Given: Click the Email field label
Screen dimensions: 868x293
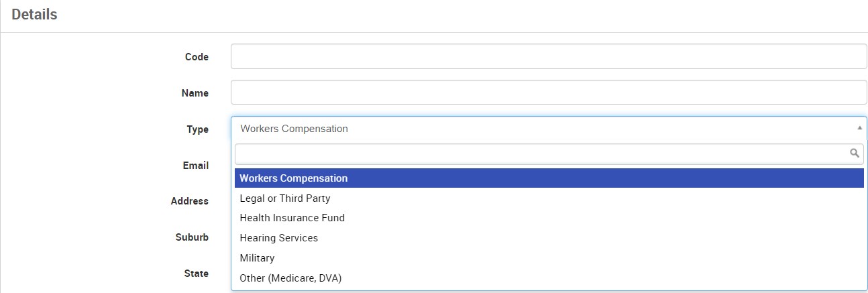Looking at the screenshot, I should (196, 165).
